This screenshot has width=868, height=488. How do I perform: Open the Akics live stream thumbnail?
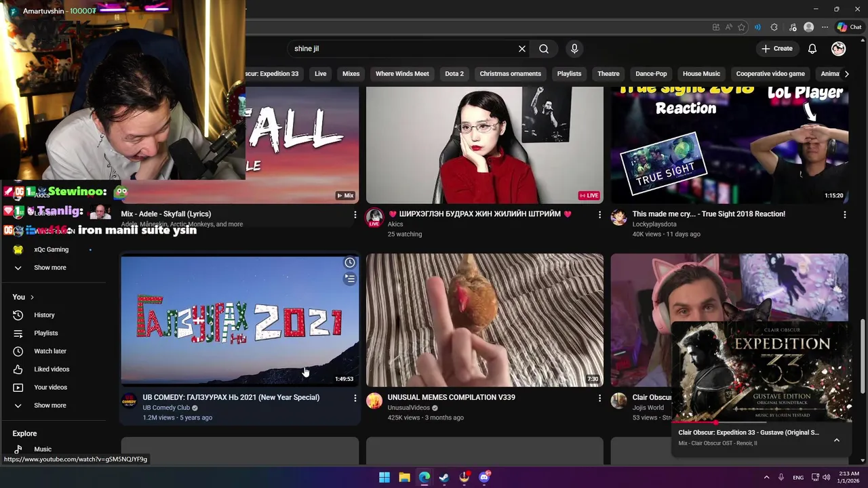pyautogui.click(x=485, y=145)
